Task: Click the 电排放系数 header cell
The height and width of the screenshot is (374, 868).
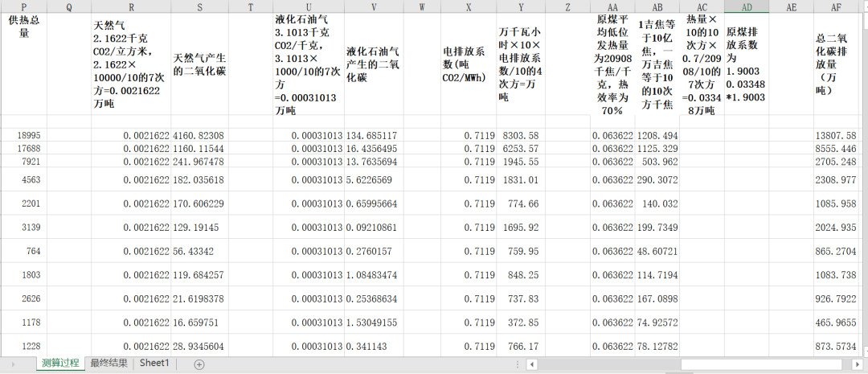Action: (469, 64)
